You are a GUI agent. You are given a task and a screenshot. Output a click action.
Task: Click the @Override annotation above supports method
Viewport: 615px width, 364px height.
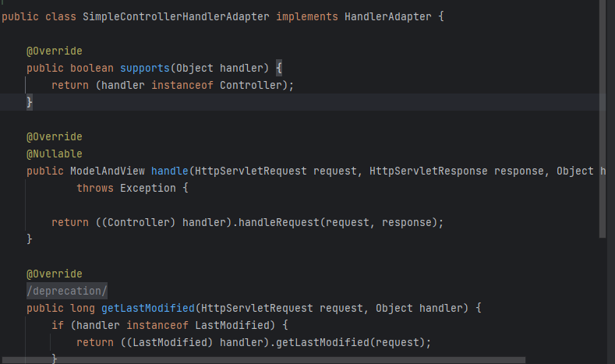(54, 51)
